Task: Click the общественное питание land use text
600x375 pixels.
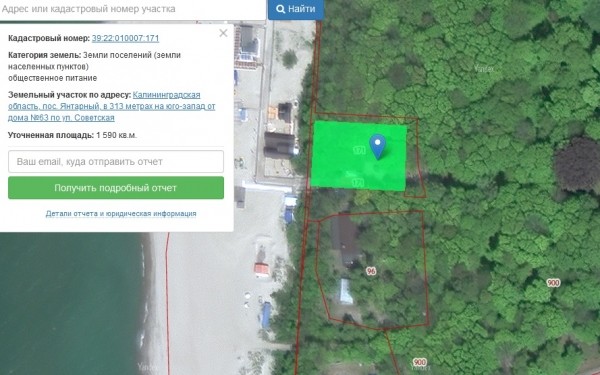Action: (x=52, y=78)
